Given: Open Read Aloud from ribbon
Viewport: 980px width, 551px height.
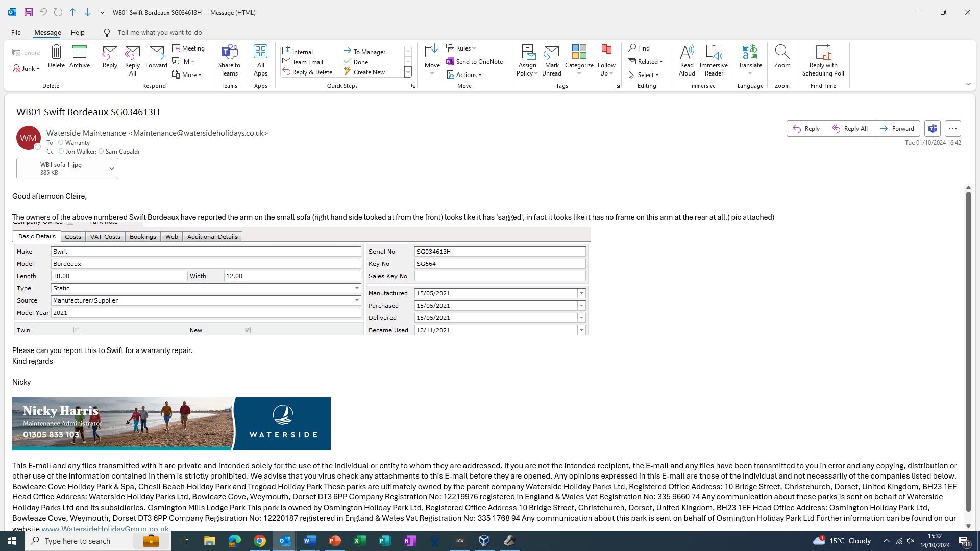Looking at the screenshot, I should 687,52.
